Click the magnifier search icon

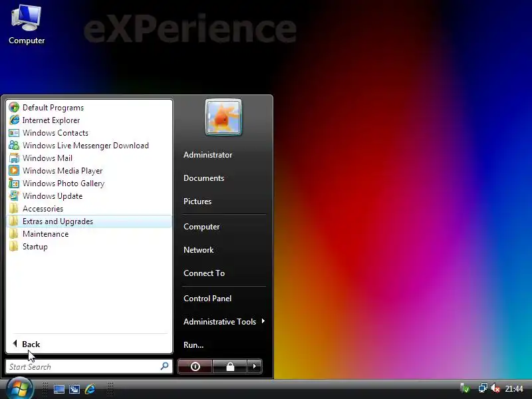click(x=164, y=366)
